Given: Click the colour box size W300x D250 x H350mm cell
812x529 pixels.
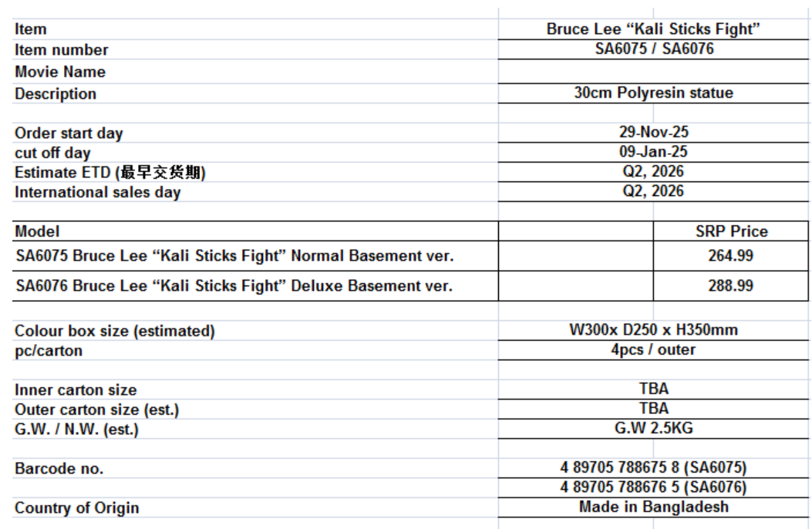Looking at the screenshot, I should (x=653, y=330).
